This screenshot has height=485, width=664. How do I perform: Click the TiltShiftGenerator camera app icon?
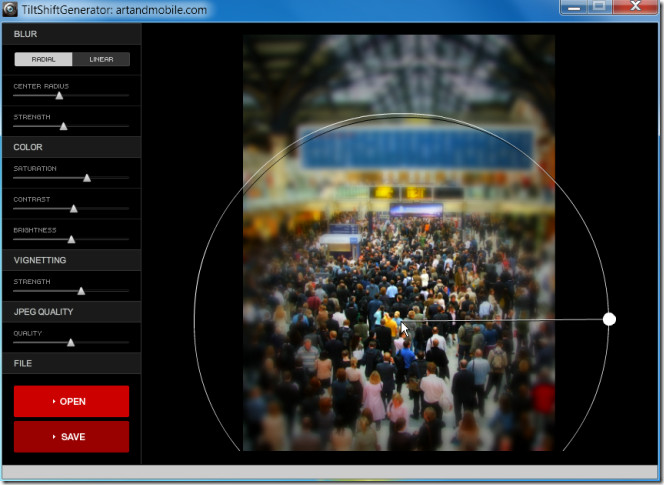[10, 9]
